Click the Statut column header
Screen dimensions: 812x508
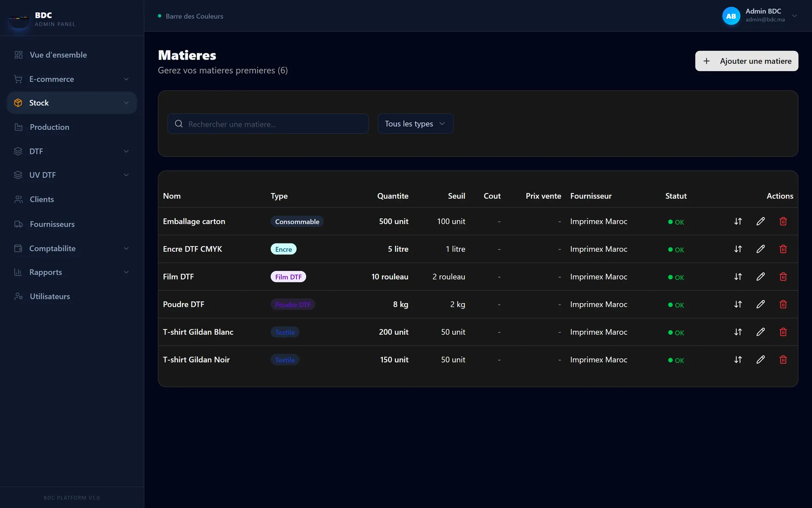(x=676, y=196)
